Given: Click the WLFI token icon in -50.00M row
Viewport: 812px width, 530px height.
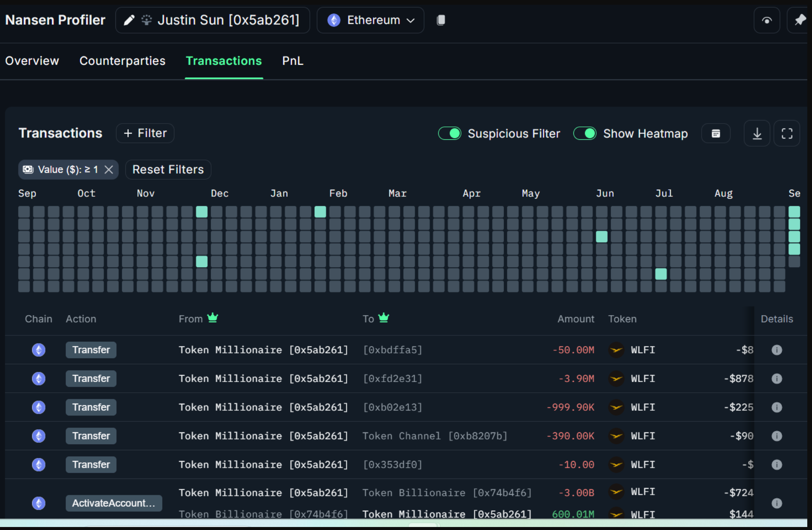Looking at the screenshot, I should (616, 350).
